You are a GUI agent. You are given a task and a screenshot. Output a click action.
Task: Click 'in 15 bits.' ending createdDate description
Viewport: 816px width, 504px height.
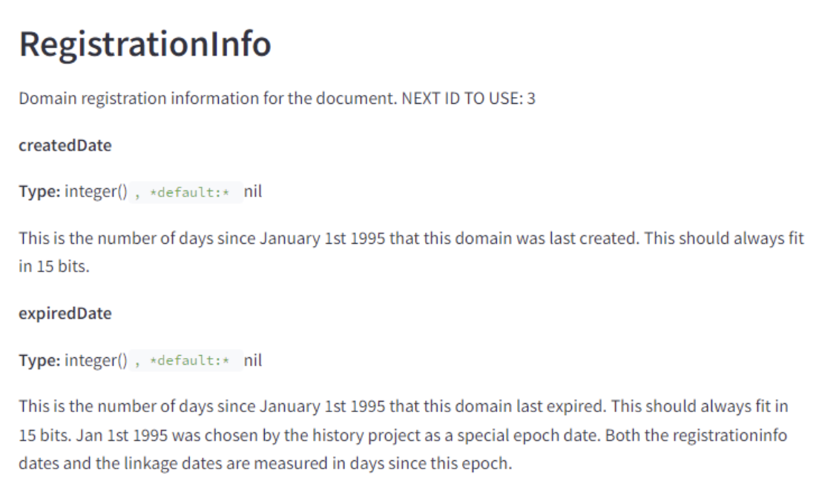point(53,267)
